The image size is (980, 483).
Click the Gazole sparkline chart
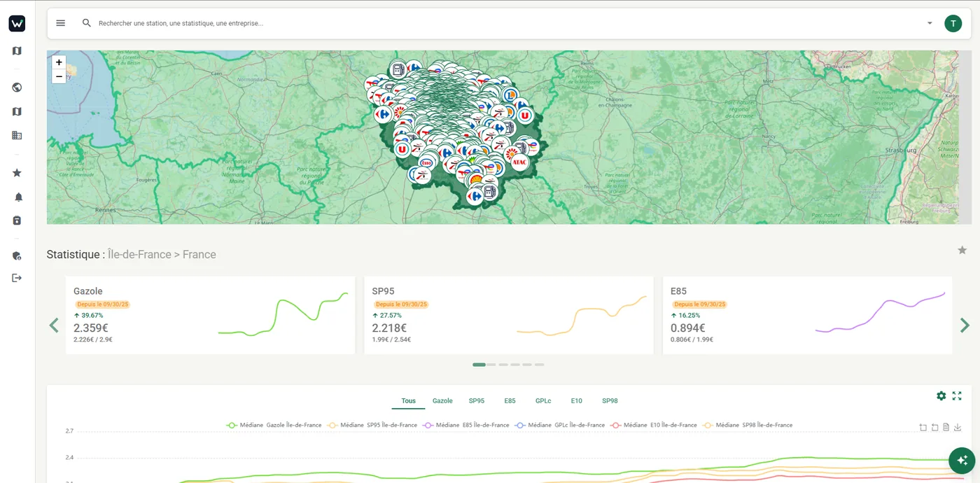pyautogui.click(x=283, y=314)
